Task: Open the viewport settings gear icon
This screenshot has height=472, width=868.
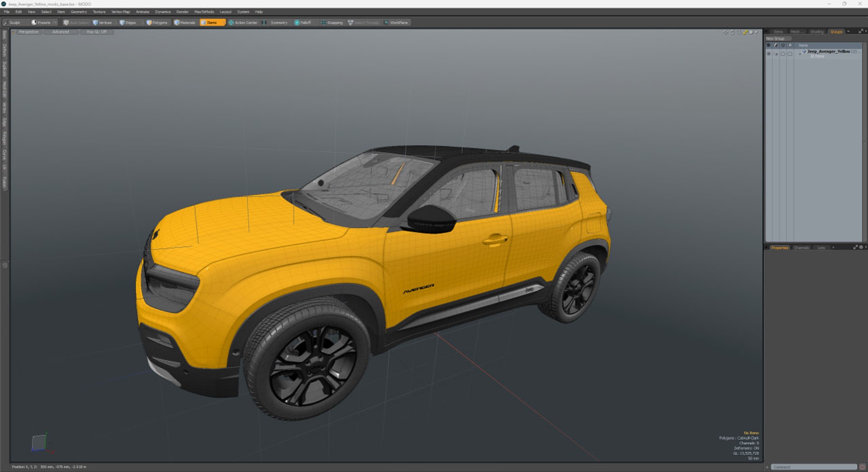Action: [x=751, y=32]
